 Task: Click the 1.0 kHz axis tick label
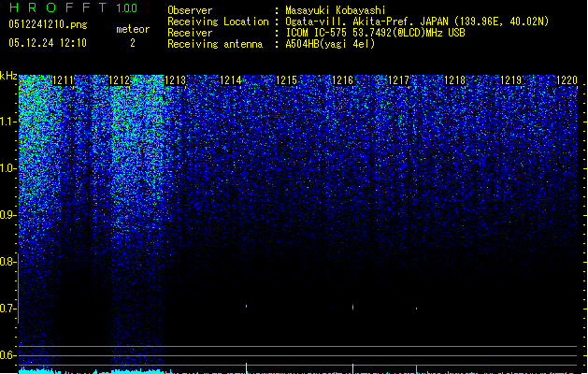click(x=8, y=168)
